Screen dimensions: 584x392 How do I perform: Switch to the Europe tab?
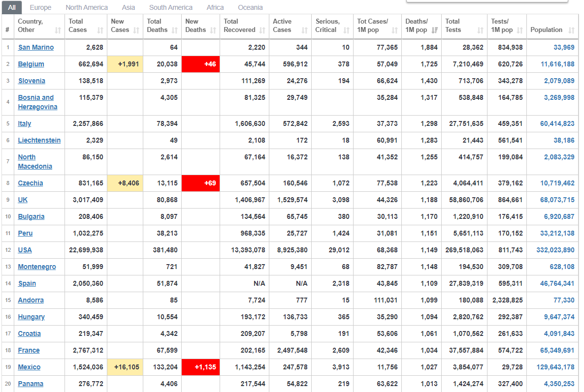pos(40,7)
